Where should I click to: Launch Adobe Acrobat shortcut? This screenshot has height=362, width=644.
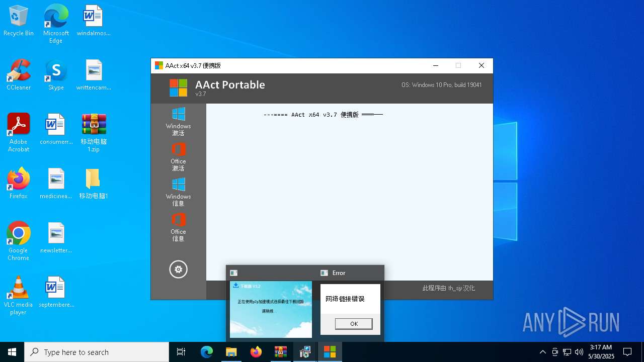(x=19, y=133)
